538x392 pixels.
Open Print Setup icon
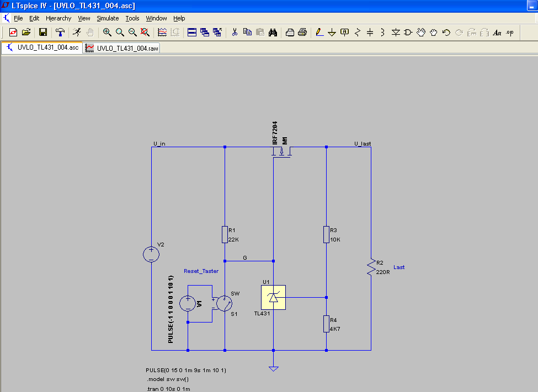pyautogui.click(x=290, y=32)
